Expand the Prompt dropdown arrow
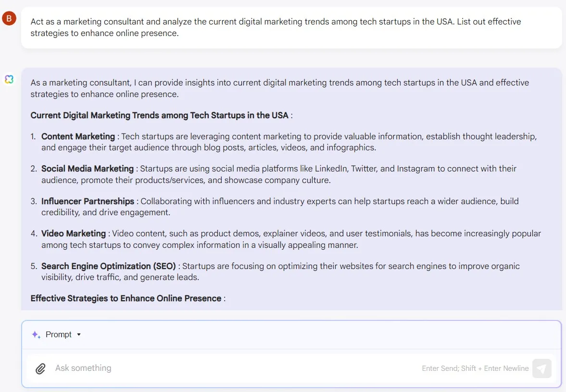Viewport: 566px width, 392px height. [x=79, y=335]
